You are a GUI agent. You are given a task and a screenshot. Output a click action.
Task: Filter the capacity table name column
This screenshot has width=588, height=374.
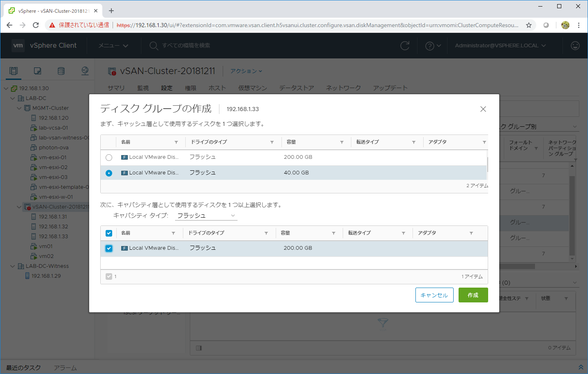(173, 233)
